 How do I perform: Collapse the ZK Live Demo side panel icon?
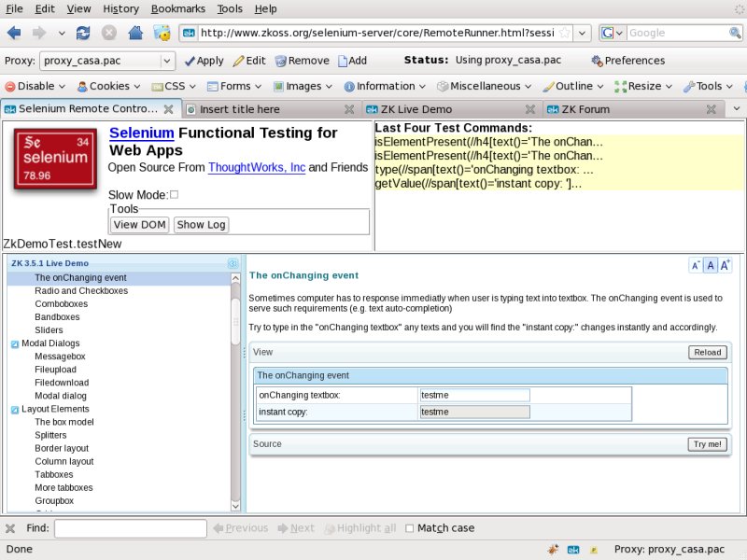pyautogui.click(x=233, y=263)
